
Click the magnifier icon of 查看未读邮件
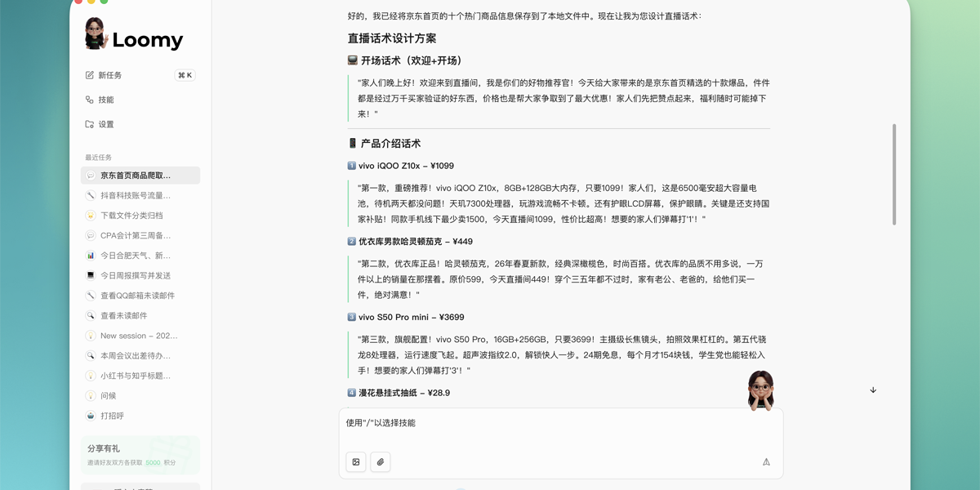point(91,315)
